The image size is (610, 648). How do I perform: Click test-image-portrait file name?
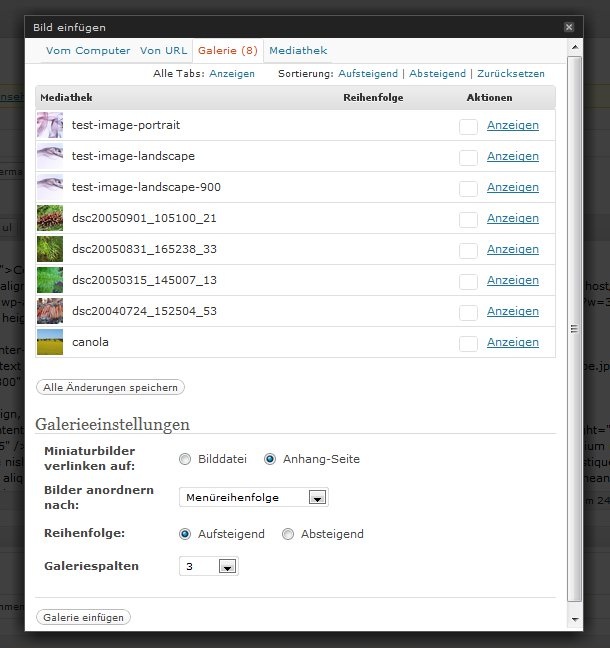click(126, 125)
